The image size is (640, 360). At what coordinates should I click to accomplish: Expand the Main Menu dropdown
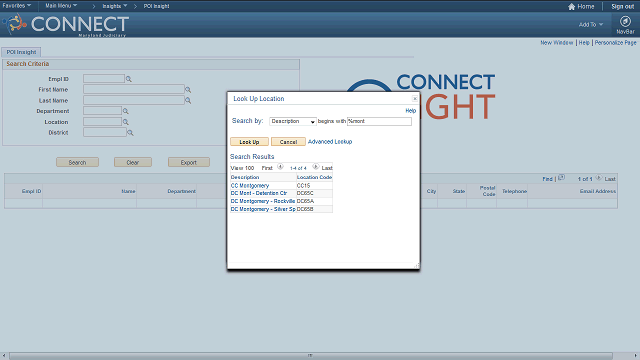pyautogui.click(x=61, y=6)
